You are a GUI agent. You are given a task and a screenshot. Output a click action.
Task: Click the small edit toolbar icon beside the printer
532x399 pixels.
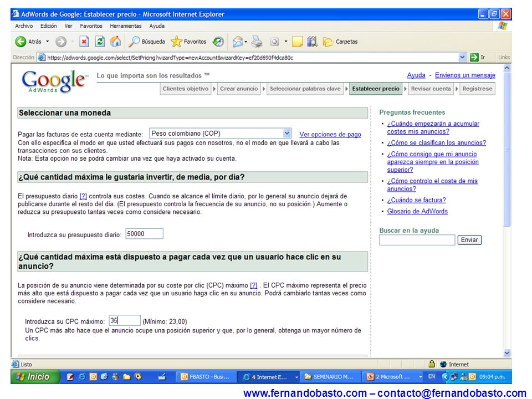pyautogui.click(x=274, y=42)
